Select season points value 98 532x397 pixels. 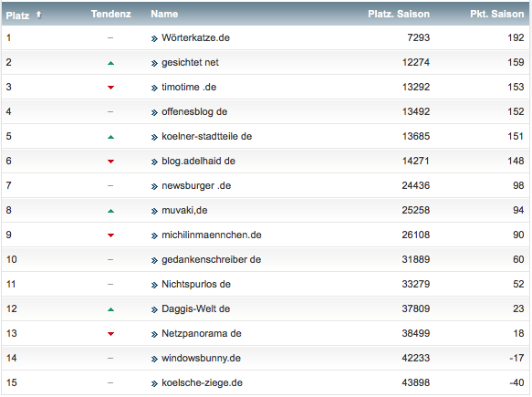[x=518, y=185]
